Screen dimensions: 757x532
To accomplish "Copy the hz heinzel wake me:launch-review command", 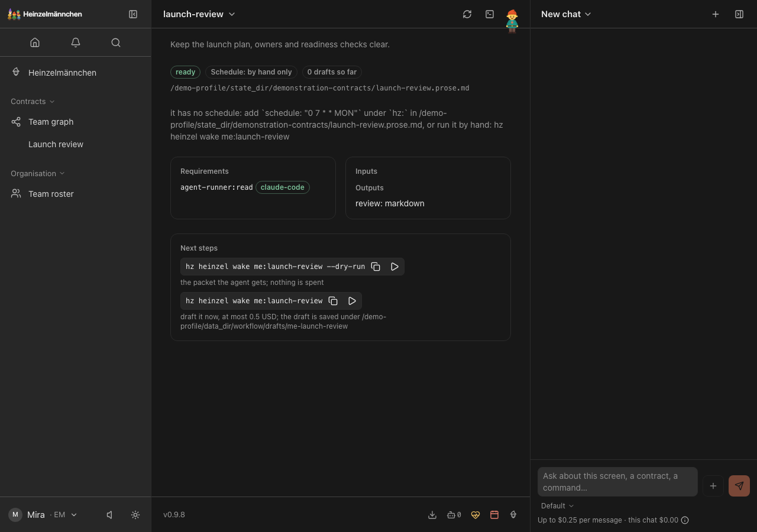I will click(x=333, y=301).
